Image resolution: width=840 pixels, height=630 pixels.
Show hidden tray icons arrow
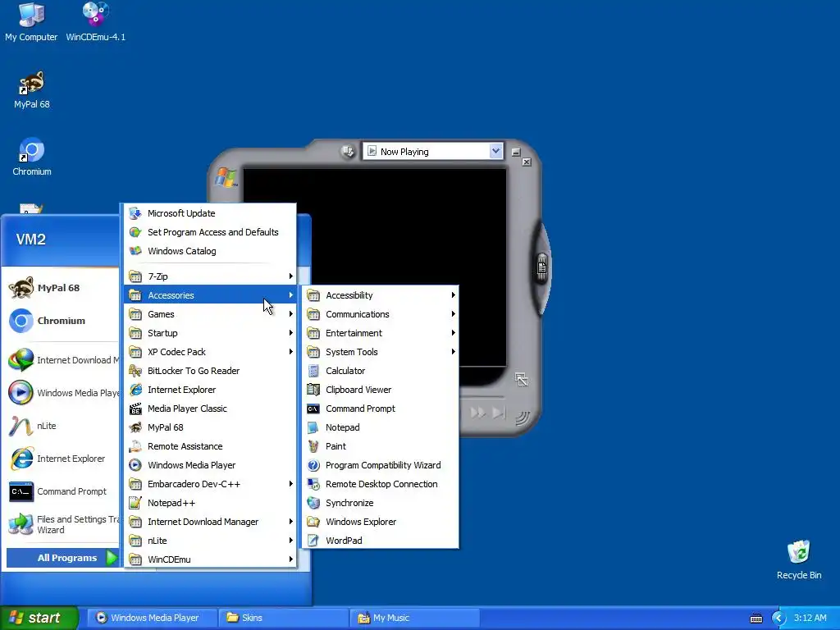(x=778, y=619)
